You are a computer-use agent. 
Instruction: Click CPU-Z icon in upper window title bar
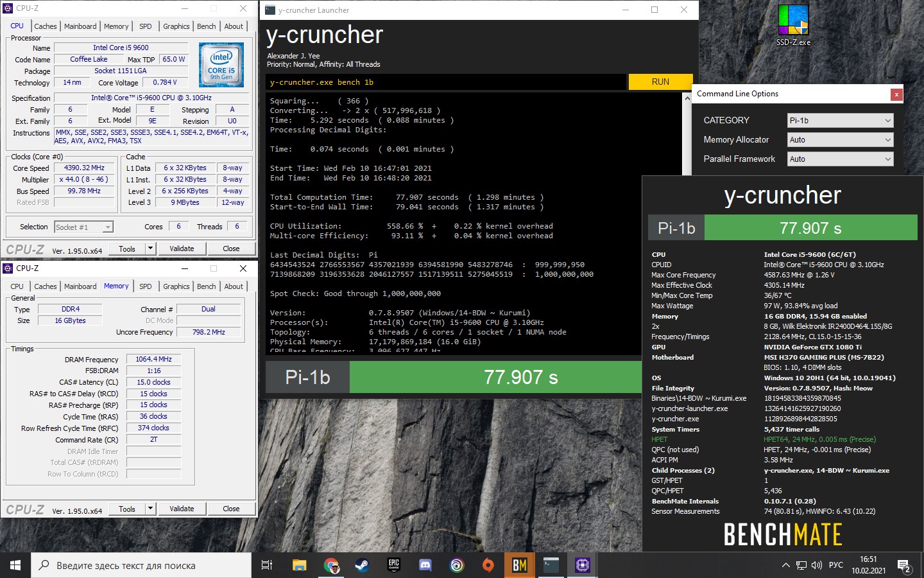coord(8,8)
